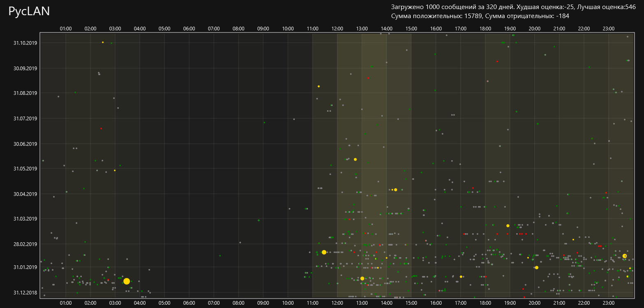Image resolution: width=644 pixels, height=308 pixels.
Task: Click the 03:00 label on top axis
Action: click(115, 29)
